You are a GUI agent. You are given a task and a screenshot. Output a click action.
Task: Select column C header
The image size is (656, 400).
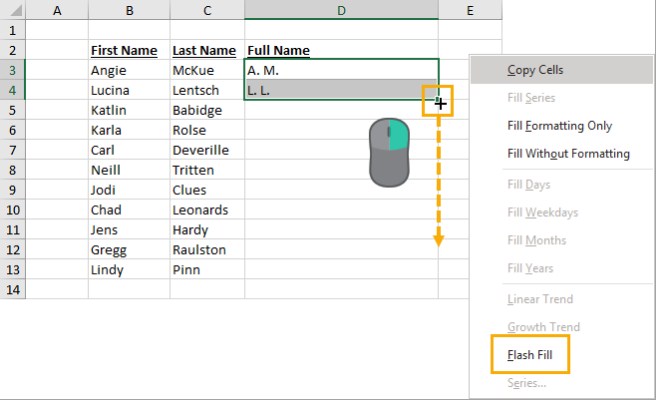point(207,10)
